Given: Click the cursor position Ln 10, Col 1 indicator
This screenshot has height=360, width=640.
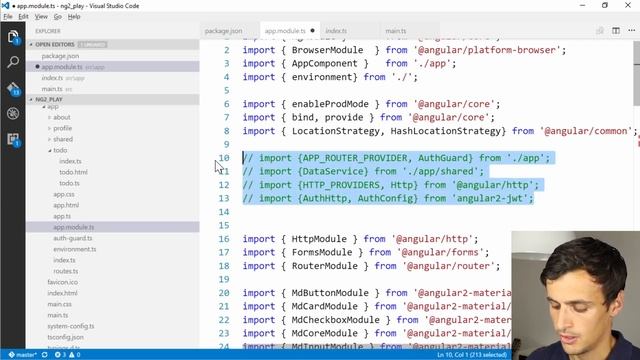Looking at the screenshot, I should point(472,355).
